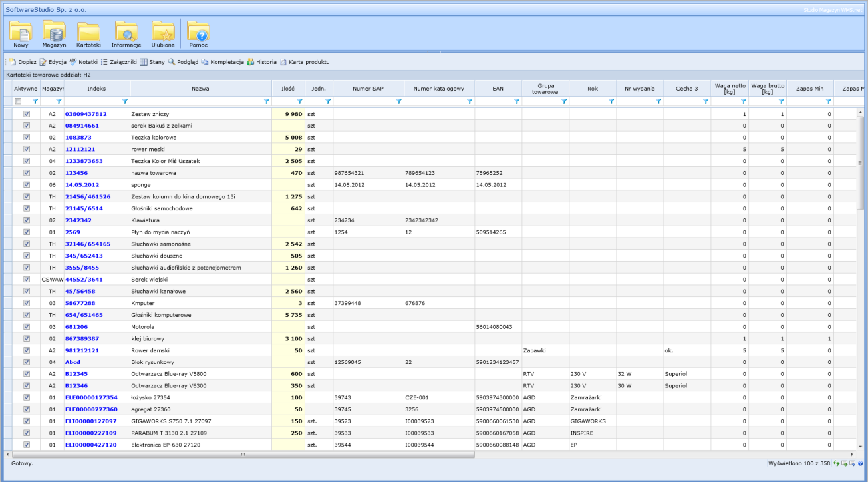The image size is (868, 482).
Task: Toggle Aktywne checkbox for rower męski row
Action: coord(27,149)
